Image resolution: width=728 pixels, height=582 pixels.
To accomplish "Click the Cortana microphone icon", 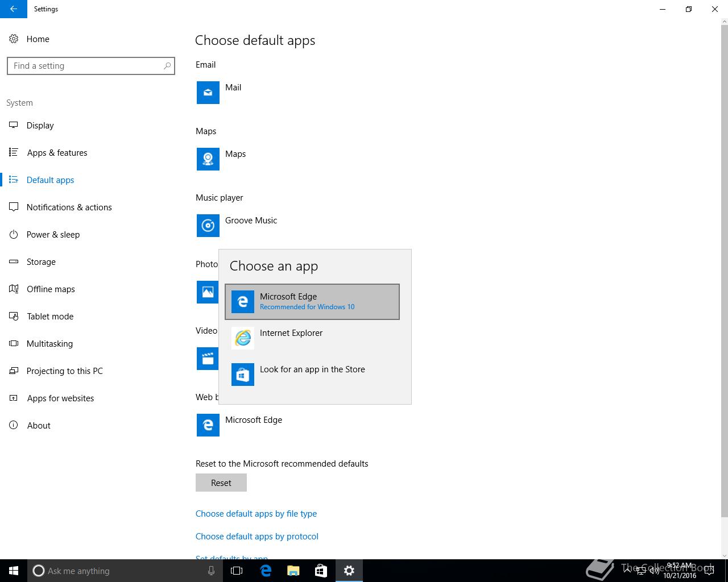I will 211,571.
